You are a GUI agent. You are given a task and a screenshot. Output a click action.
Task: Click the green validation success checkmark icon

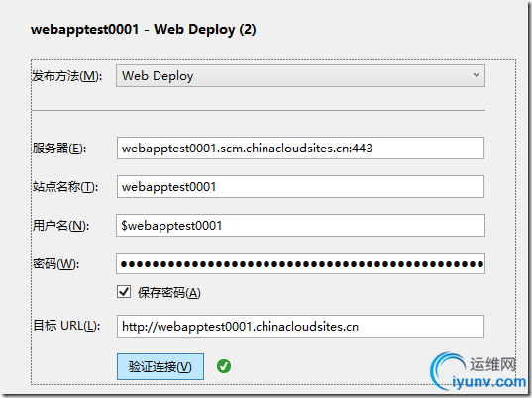tap(224, 366)
